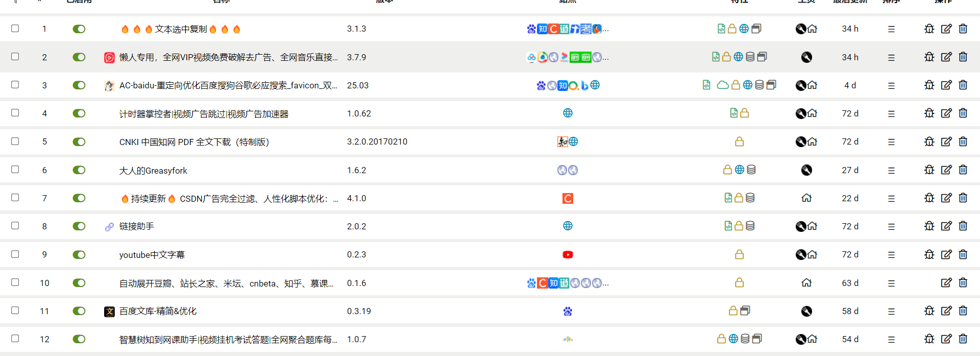Delete the CSDN广告完全过滤 script
The width and height of the screenshot is (980, 356).
click(x=963, y=198)
